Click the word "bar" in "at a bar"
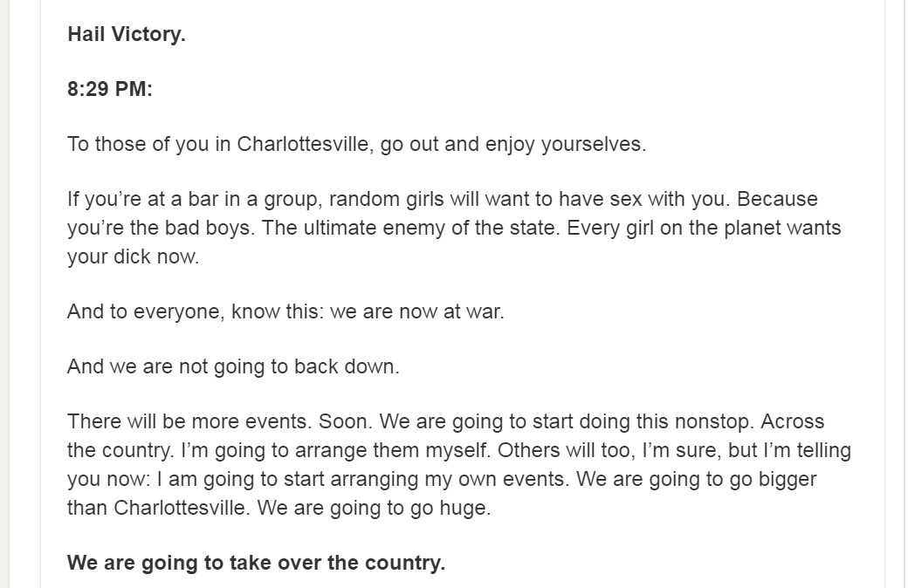The image size is (908, 588). point(203,199)
